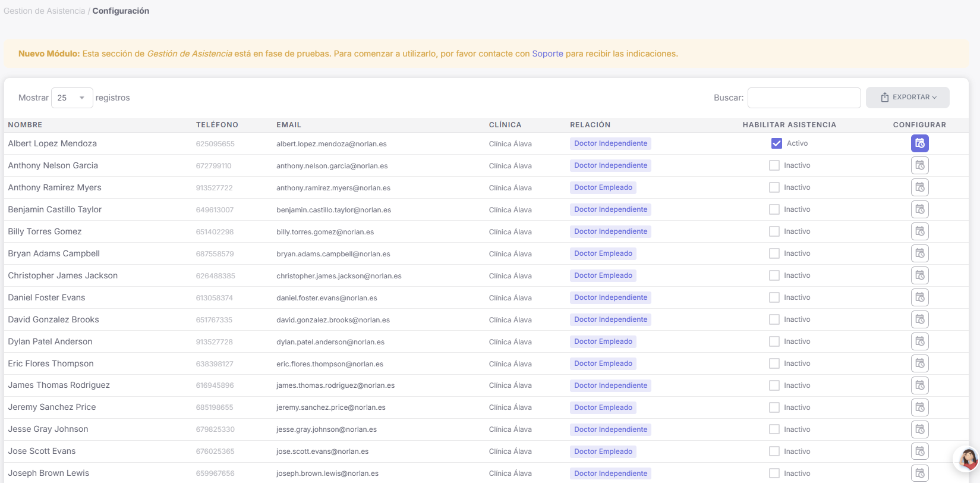Open configuration for David Gonzalez Brooks
The width and height of the screenshot is (980, 483).
(919, 319)
